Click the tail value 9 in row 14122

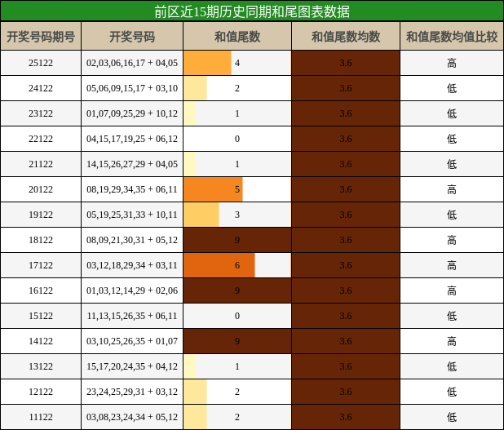click(237, 341)
